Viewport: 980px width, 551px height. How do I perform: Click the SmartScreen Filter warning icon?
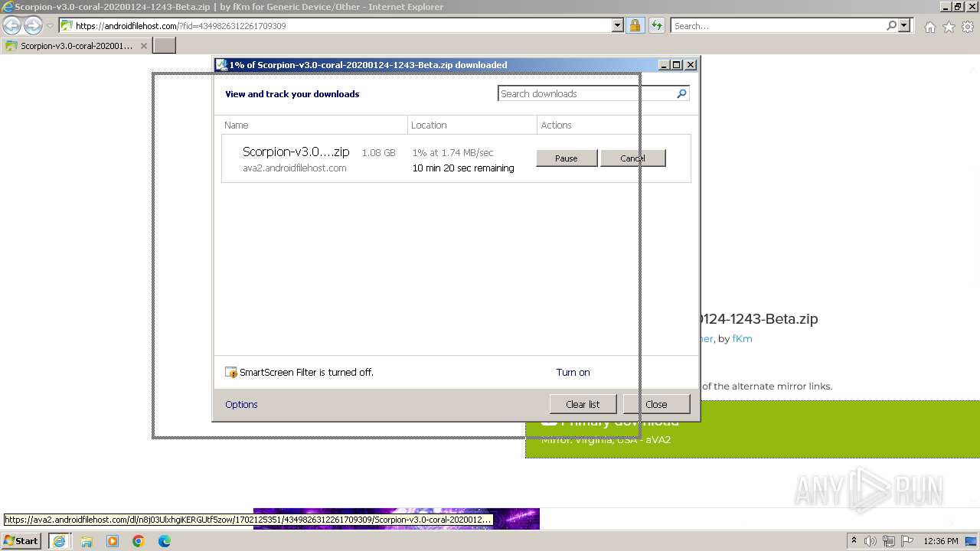point(231,373)
